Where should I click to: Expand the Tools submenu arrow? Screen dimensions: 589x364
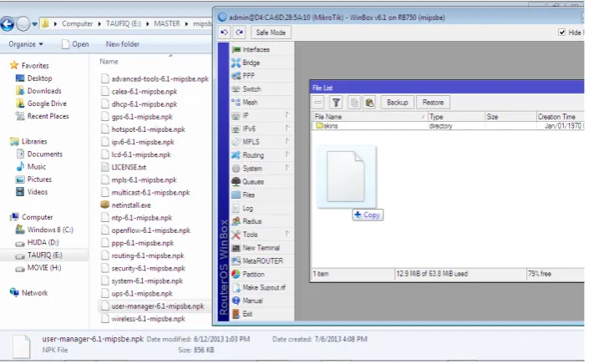tap(287, 234)
